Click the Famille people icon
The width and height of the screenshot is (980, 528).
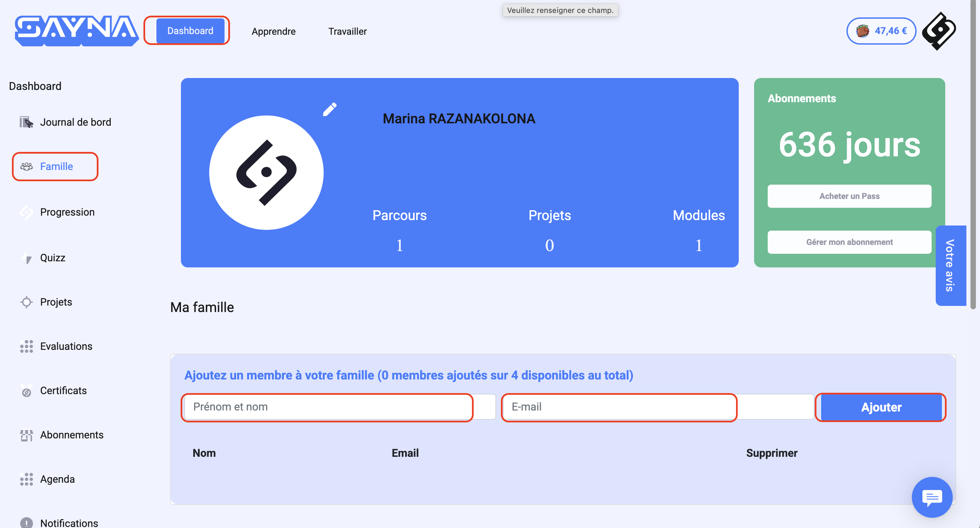[26, 167]
